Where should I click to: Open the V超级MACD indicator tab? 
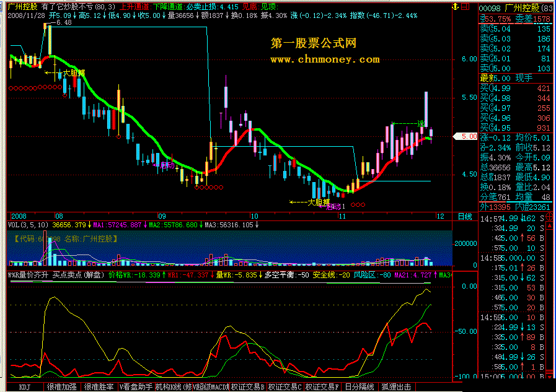pyautogui.click(x=211, y=387)
